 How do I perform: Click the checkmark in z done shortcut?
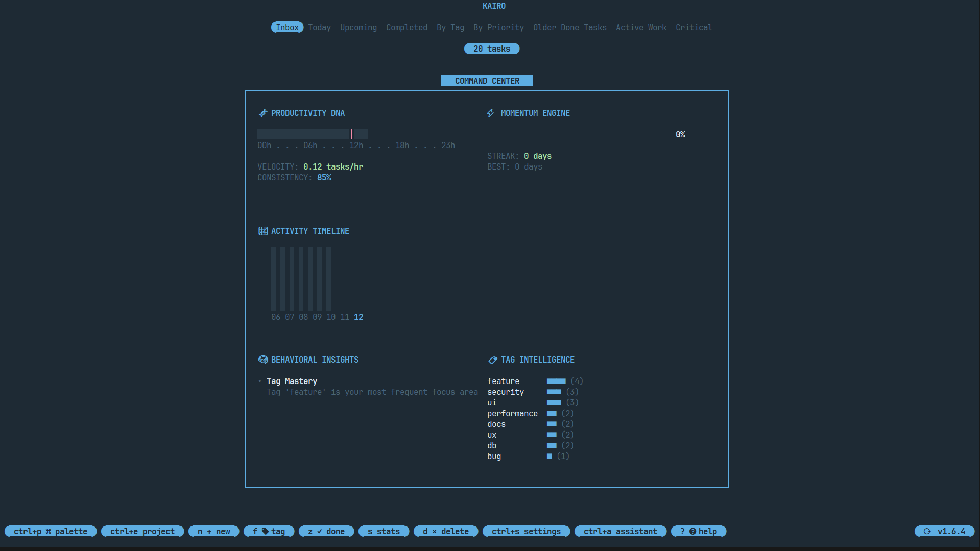320,532
